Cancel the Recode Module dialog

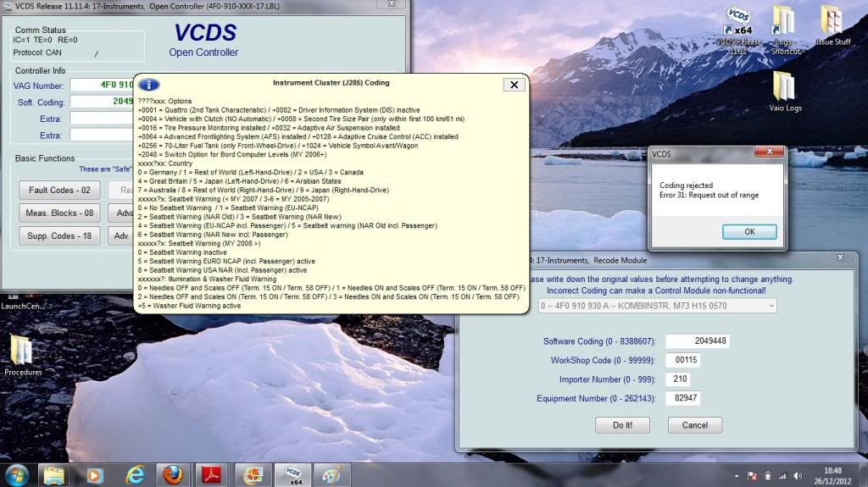[695, 425]
